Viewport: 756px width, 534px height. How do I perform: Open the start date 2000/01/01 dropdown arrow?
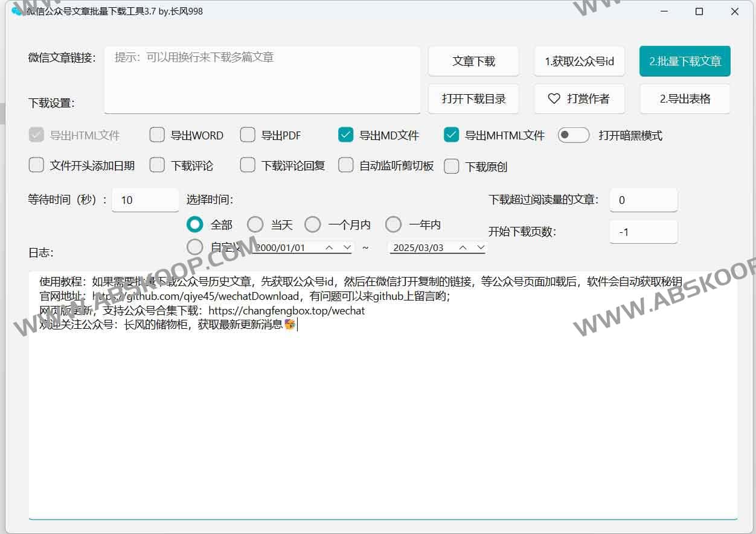[347, 247]
